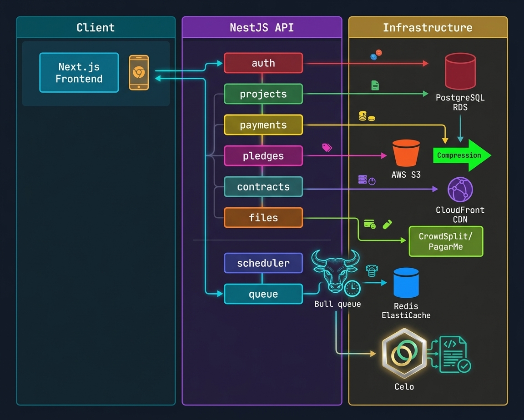
Task: Select the red PostgreSQL RDS database cylinder
Action: pyautogui.click(x=460, y=71)
